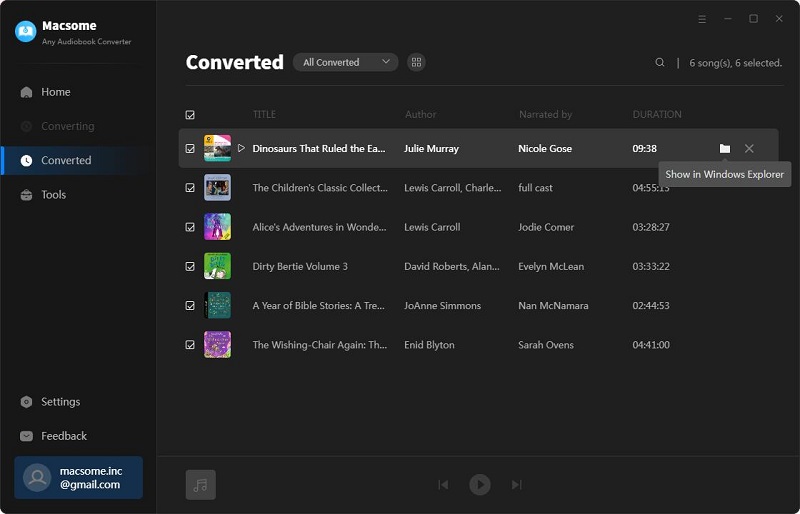Click The Children's Classic Collection cover art
This screenshot has height=514, width=800.
point(217,187)
